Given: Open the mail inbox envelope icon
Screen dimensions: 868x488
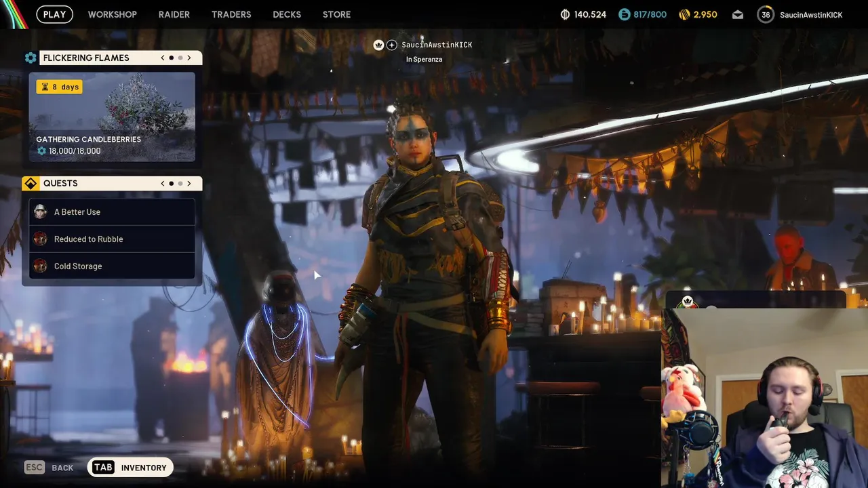Looking at the screenshot, I should click(738, 14).
